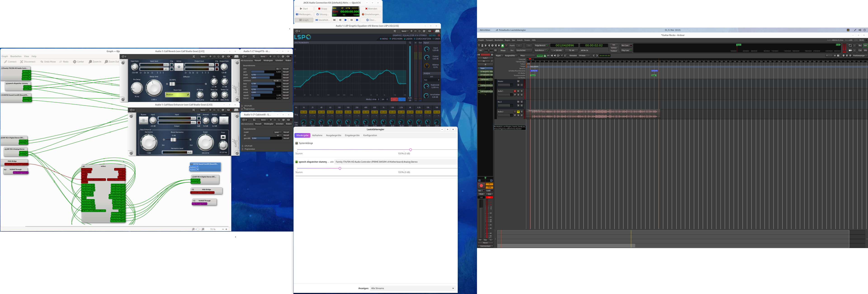Toggle Ardour metronome icon

(482, 45)
